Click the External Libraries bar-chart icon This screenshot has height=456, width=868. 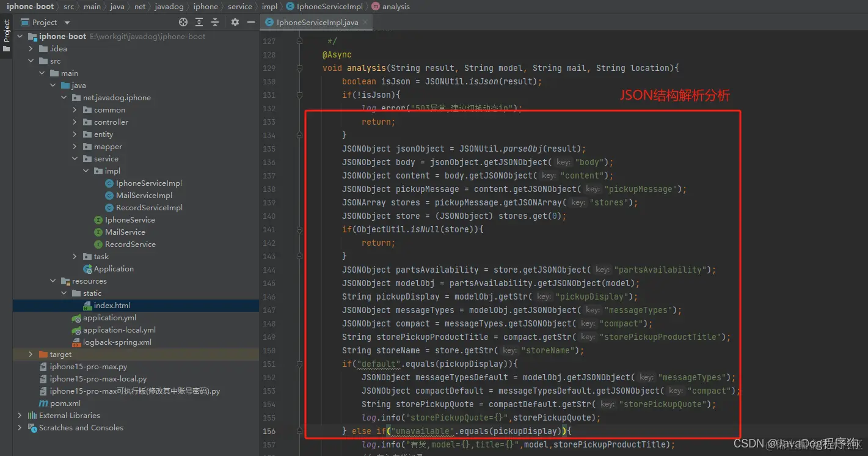click(x=32, y=416)
